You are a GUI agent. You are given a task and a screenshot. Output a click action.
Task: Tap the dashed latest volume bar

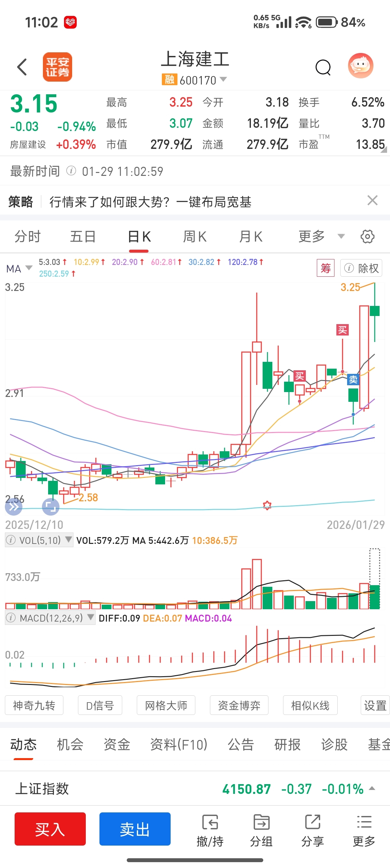374,579
